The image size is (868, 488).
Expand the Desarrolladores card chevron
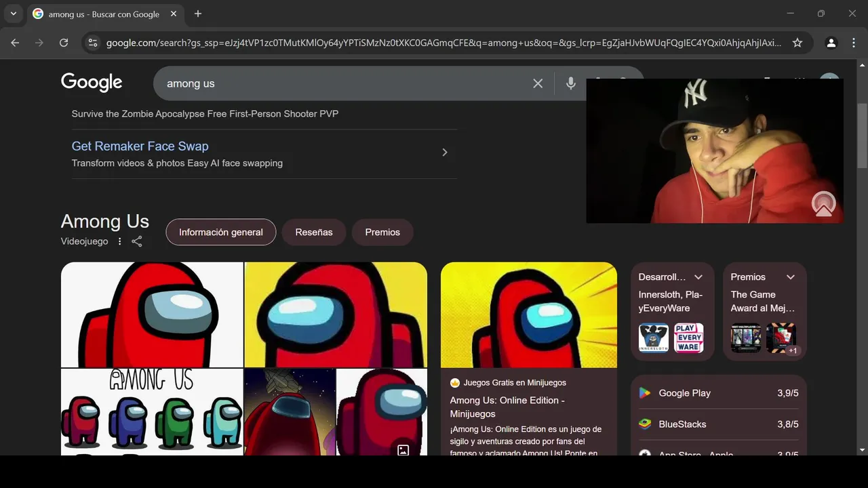[x=698, y=277]
